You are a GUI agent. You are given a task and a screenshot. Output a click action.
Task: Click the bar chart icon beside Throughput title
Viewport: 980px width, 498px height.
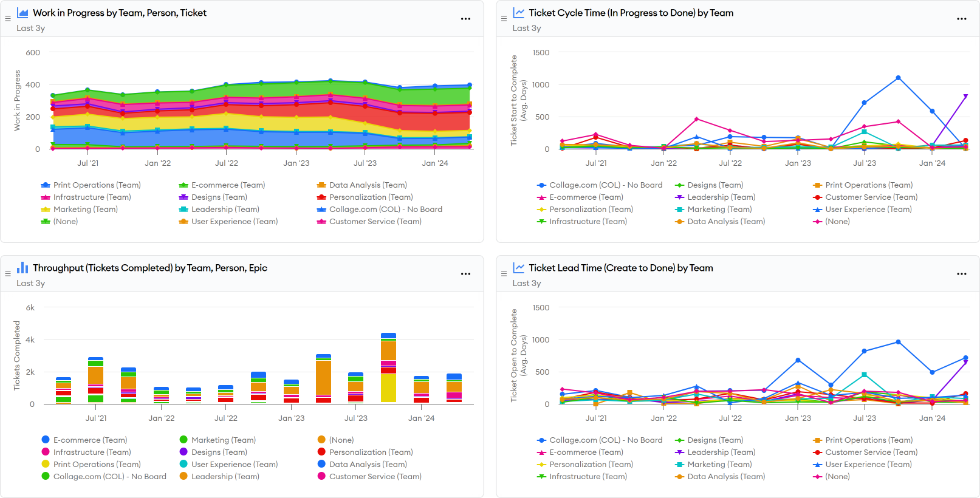click(x=22, y=268)
